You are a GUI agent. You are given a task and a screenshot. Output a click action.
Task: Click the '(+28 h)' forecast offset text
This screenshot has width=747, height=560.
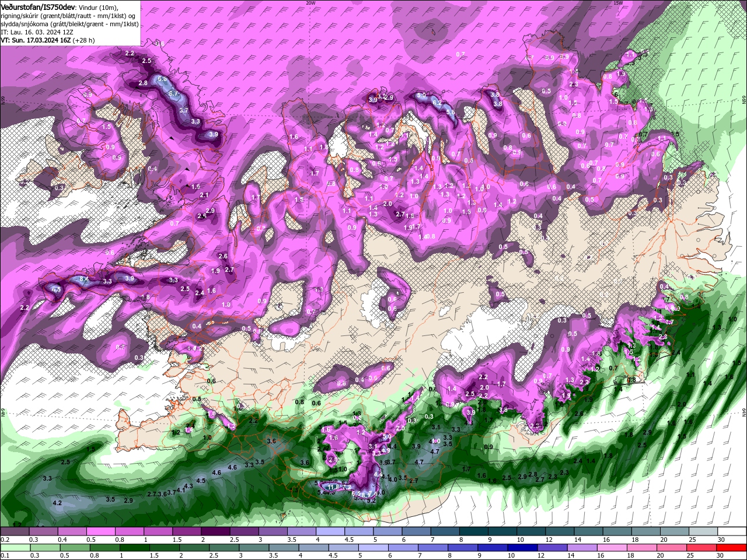tap(84, 40)
